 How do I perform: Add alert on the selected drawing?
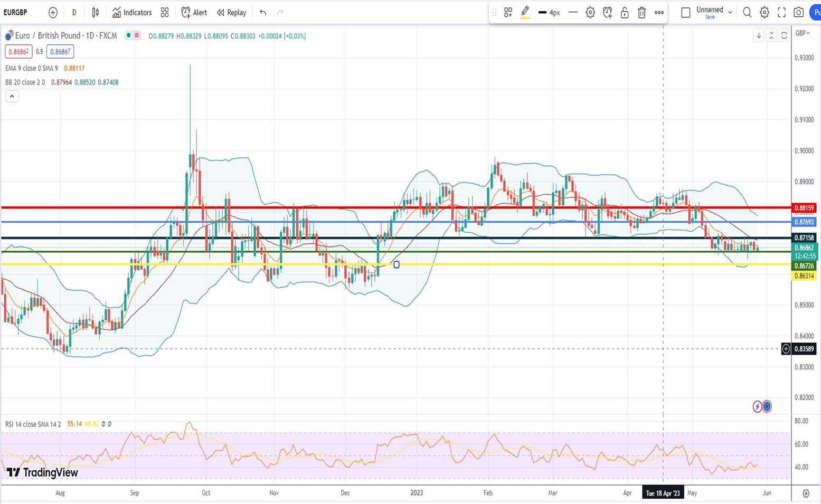[x=607, y=13]
